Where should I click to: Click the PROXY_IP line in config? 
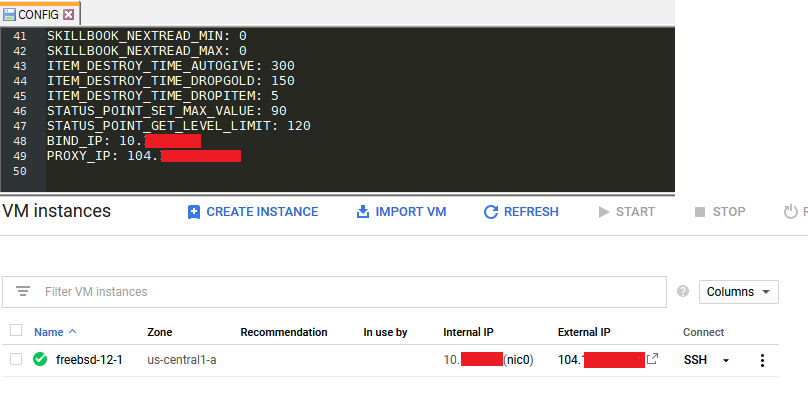coord(144,156)
